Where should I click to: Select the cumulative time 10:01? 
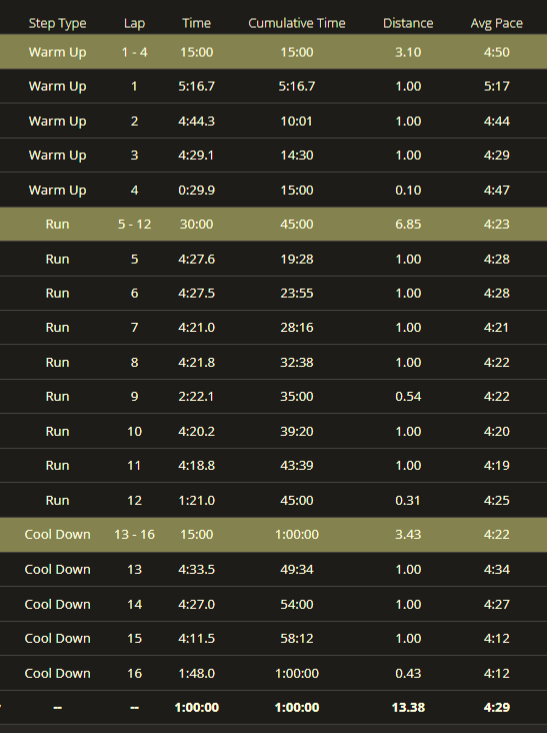[x=297, y=121]
